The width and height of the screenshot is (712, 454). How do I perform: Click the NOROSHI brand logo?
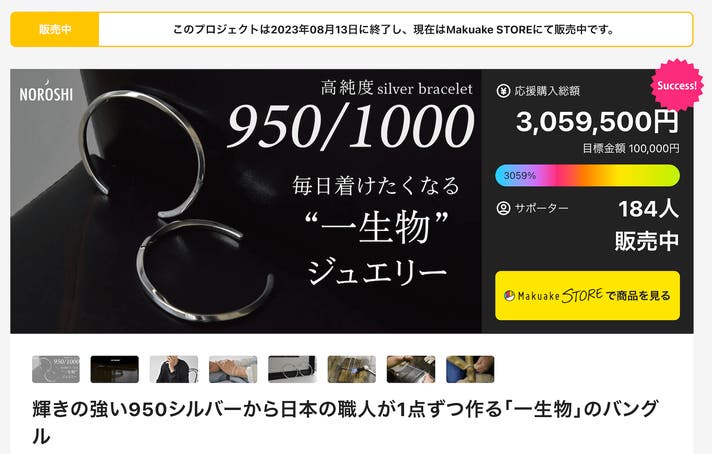coord(46,90)
